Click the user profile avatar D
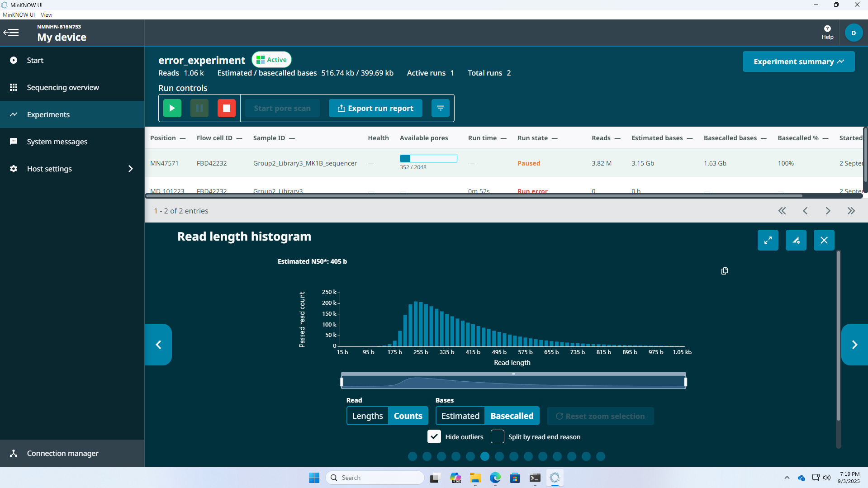 (853, 33)
